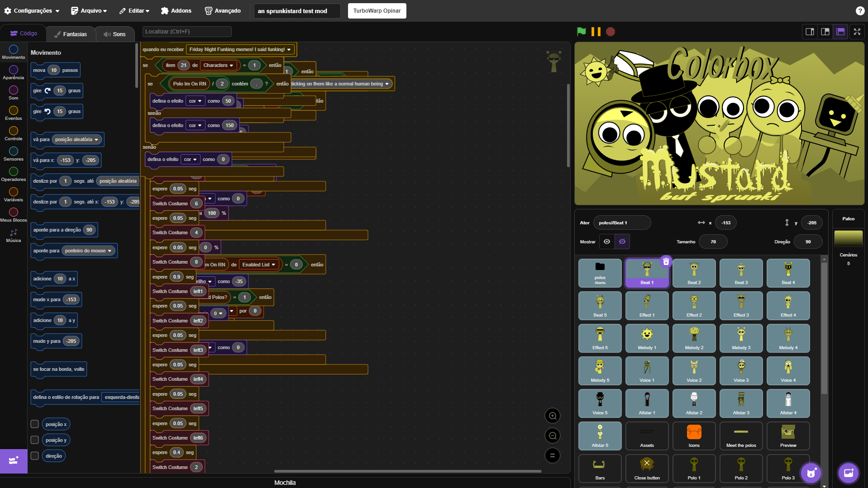Click the workspace horizontal scrollbar
Screen dimensions: 868x488
(x=408, y=471)
